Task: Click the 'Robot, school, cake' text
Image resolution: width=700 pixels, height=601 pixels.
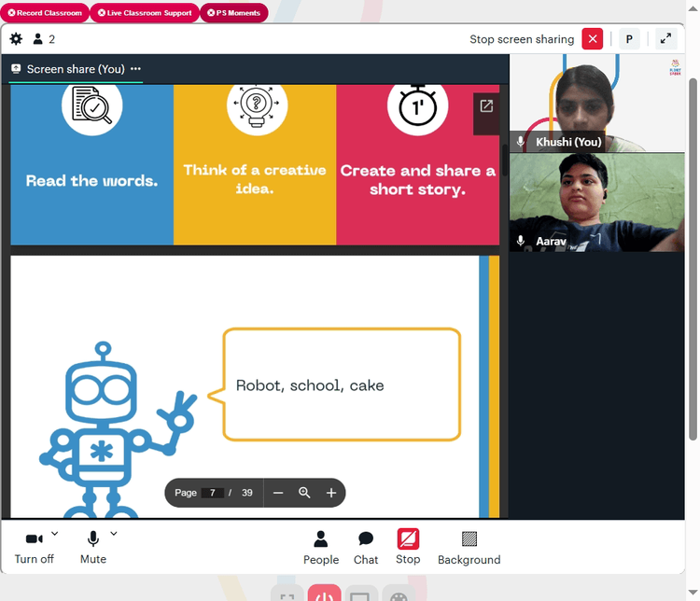Action: click(310, 385)
